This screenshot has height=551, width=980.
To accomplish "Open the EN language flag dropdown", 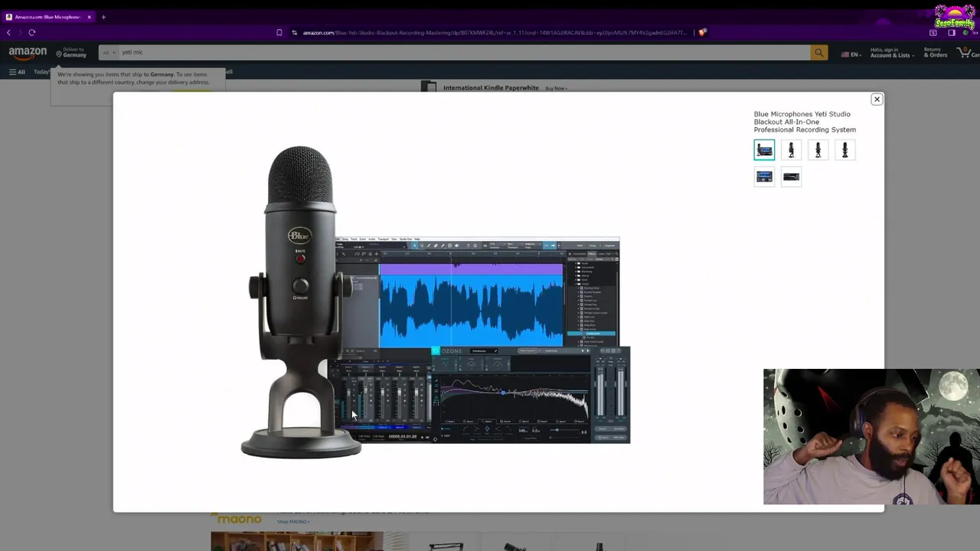I will (x=851, y=54).
